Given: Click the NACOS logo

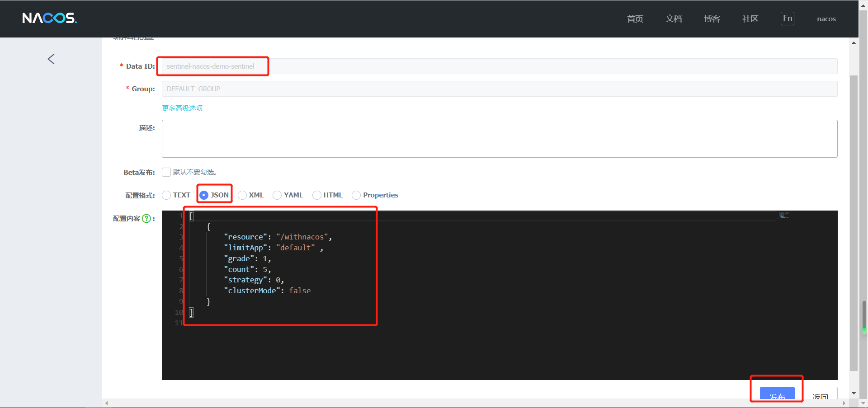Looking at the screenshot, I should 50,18.
